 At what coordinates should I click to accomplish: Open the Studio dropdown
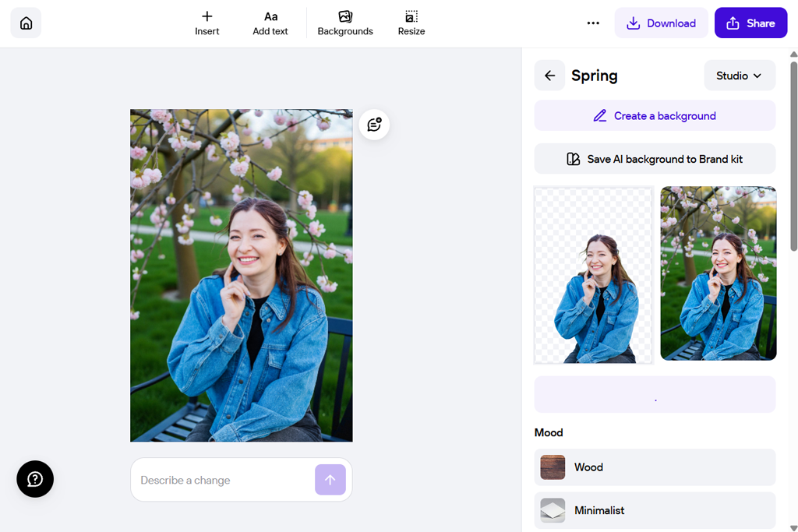point(740,76)
